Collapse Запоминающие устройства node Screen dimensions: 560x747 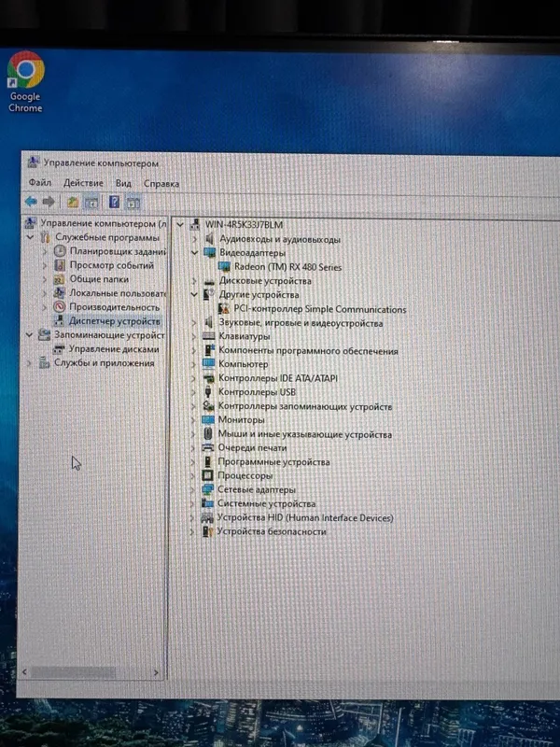click(x=29, y=335)
